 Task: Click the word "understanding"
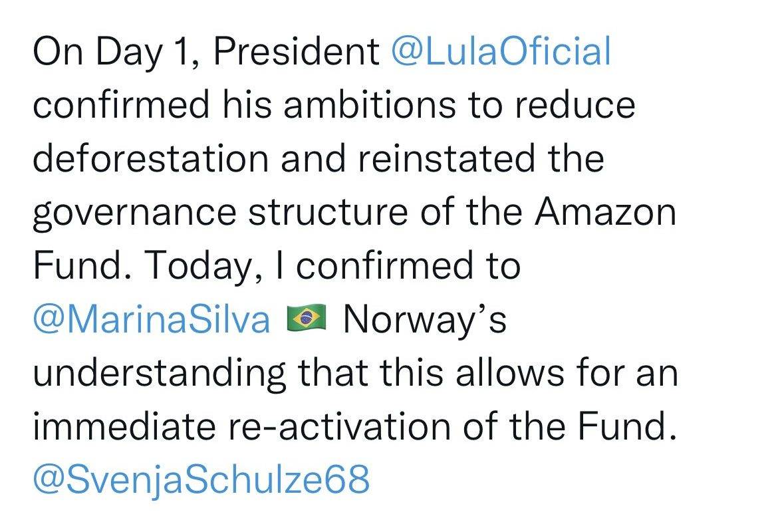click(x=158, y=373)
